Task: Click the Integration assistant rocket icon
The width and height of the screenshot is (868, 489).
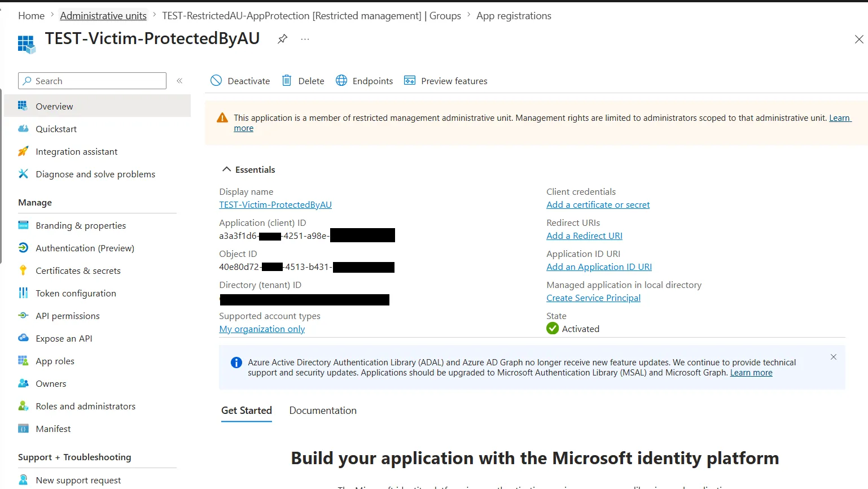Action: (x=23, y=151)
